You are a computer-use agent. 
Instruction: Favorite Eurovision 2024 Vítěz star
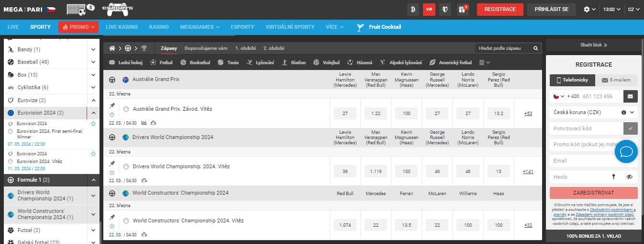click(93, 154)
